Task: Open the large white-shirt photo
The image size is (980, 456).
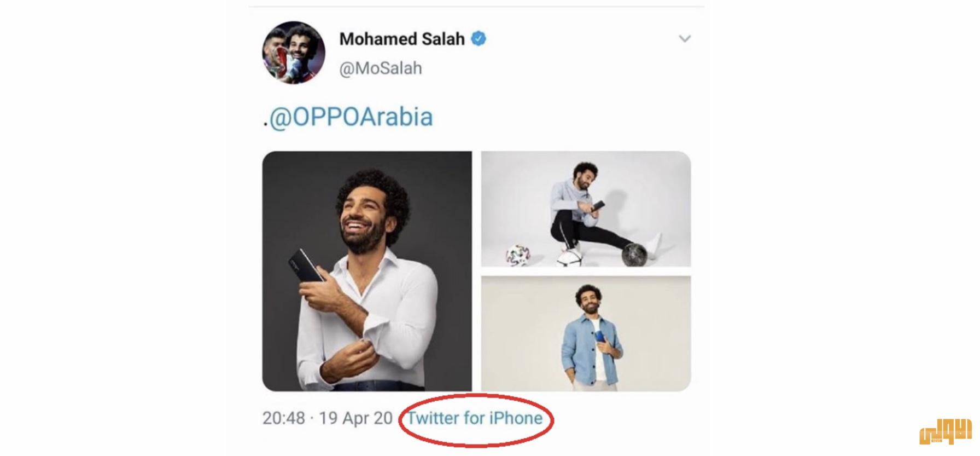Action: [x=367, y=271]
